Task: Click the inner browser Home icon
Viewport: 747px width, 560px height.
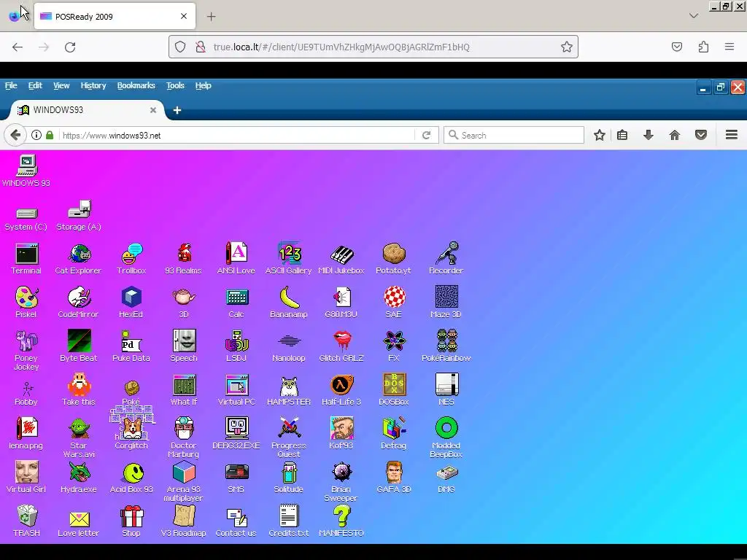Action: (675, 135)
